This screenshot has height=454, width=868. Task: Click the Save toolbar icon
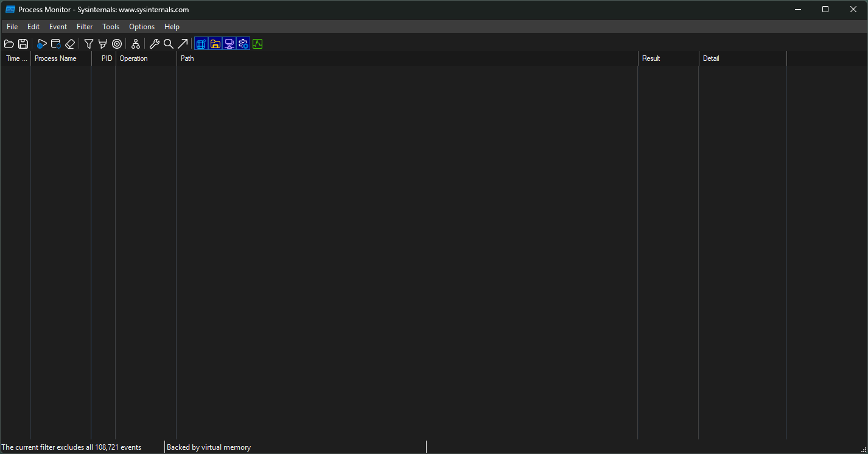coord(23,44)
